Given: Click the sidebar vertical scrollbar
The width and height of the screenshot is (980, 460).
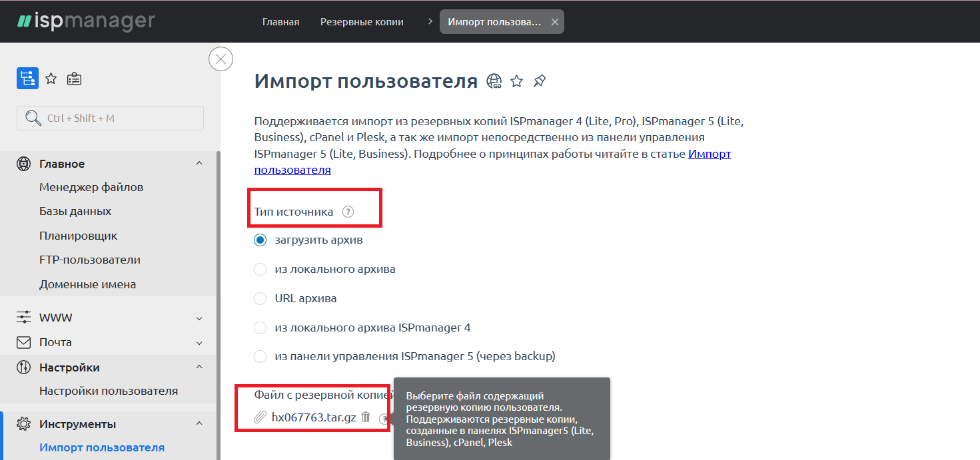Looking at the screenshot, I should (218, 305).
